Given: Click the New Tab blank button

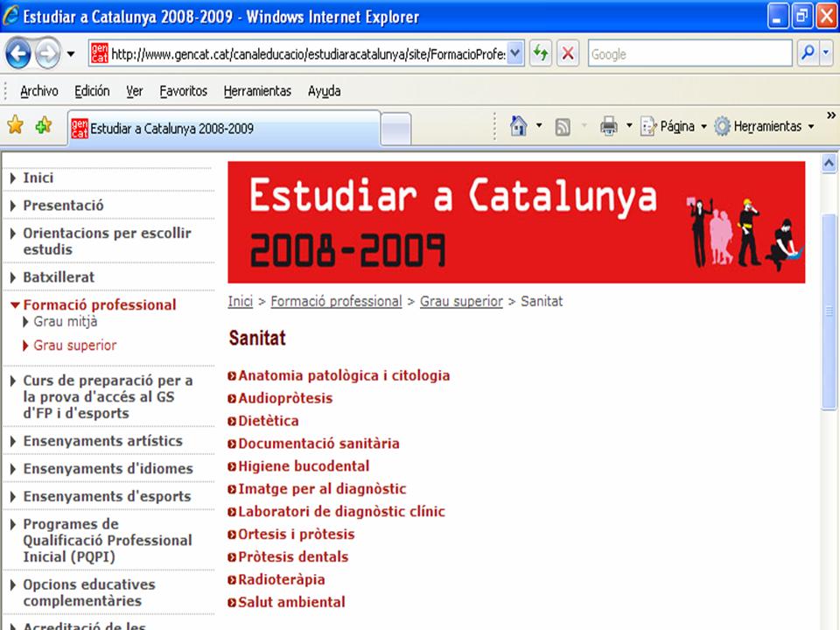Looking at the screenshot, I should pos(395,129).
